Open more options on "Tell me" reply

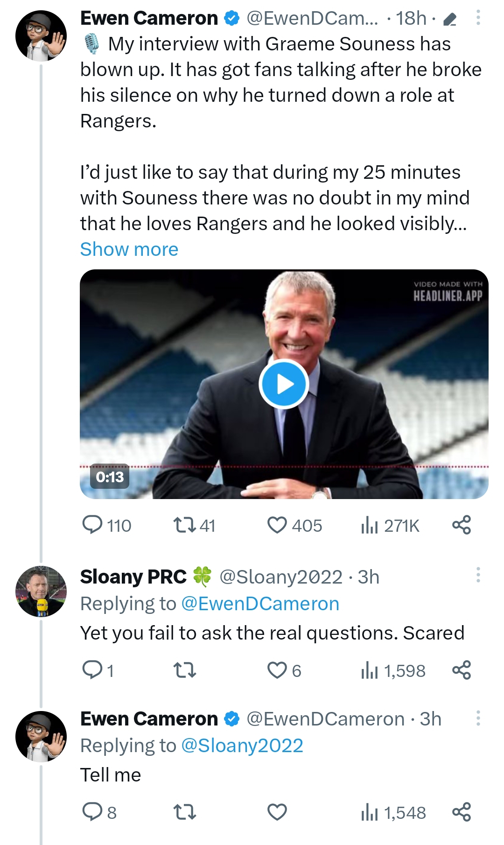tap(478, 718)
